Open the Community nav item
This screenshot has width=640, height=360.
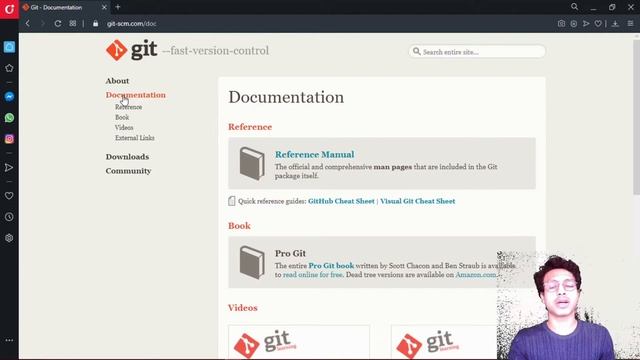(128, 171)
